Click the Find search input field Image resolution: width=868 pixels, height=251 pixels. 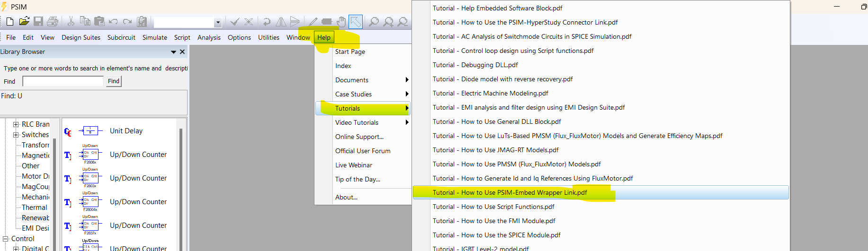63,81
